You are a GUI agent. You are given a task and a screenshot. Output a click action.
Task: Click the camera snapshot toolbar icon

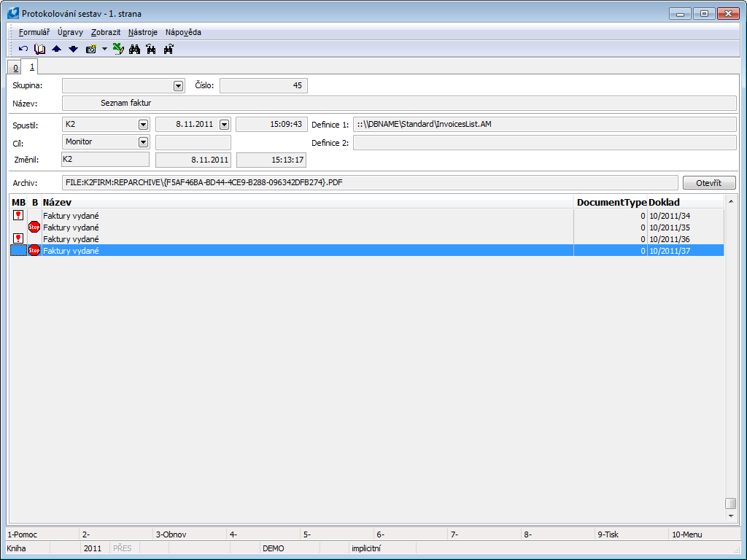[91, 49]
